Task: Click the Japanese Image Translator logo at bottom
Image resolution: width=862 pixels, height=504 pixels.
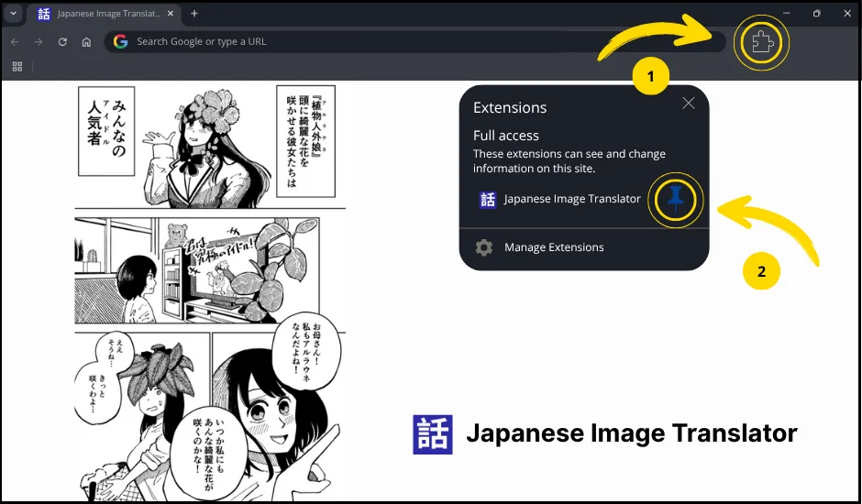Action: [x=433, y=434]
